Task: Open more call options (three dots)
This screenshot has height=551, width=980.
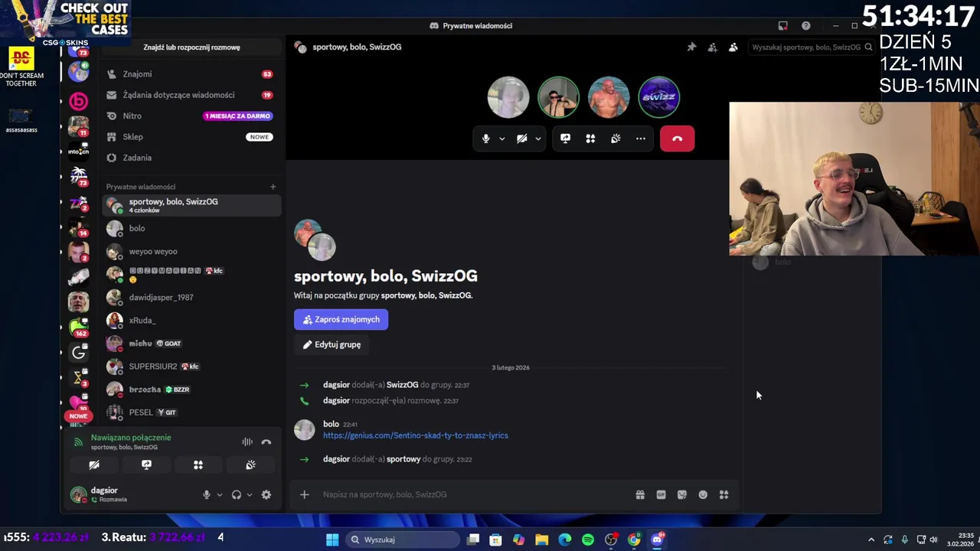Action: pyautogui.click(x=641, y=139)
